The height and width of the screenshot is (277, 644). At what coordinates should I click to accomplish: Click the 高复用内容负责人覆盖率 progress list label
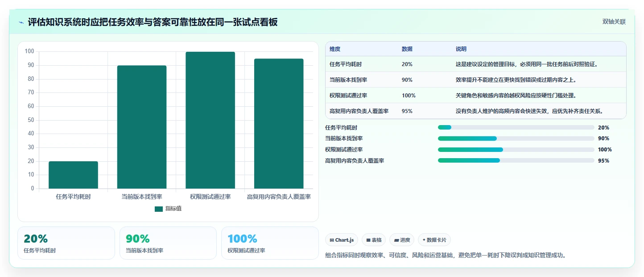coord(355,161)
